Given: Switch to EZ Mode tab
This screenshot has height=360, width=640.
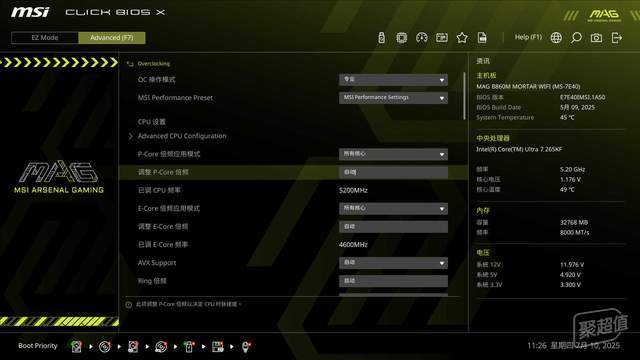Looking at the screenshot, I should pos(45,38).
